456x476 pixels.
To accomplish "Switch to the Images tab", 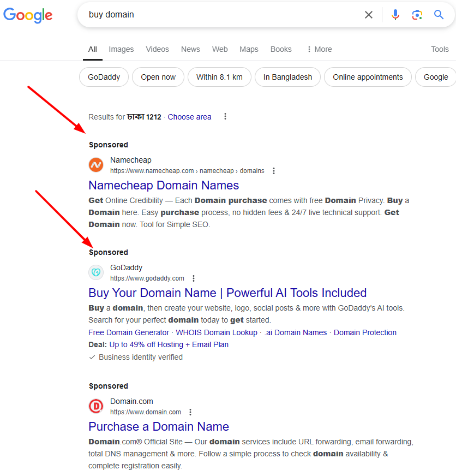I will [x=121, y=49].
